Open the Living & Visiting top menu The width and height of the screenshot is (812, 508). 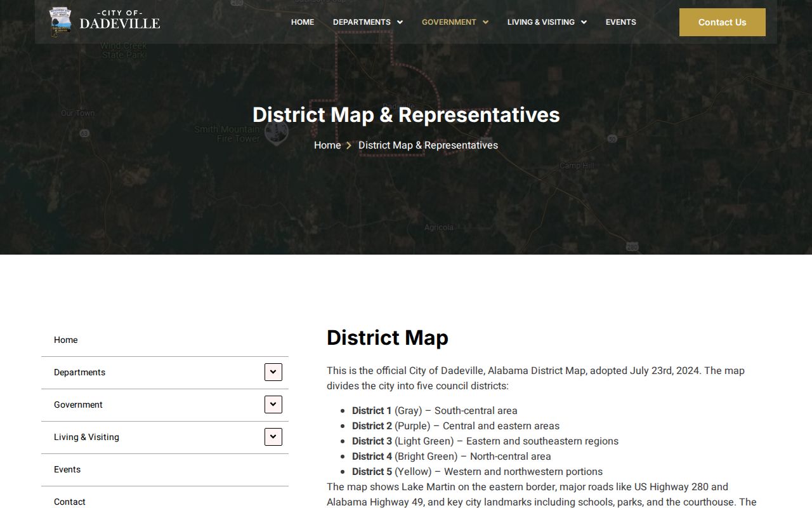(540, 22)
